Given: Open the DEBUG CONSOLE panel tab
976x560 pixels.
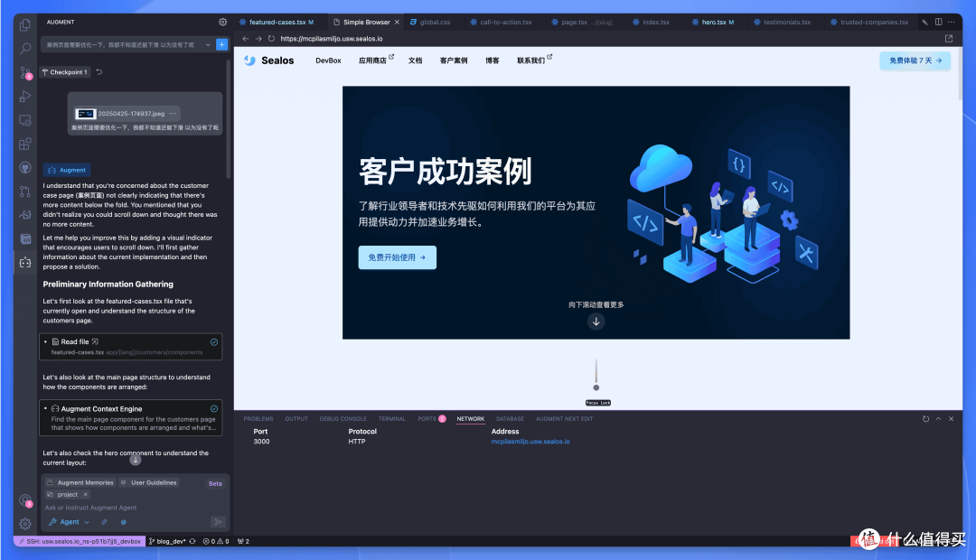Looking at the screenshot, I should 343,419.
